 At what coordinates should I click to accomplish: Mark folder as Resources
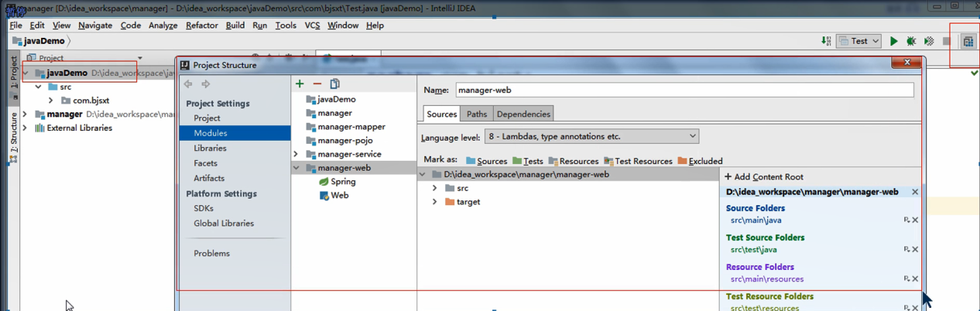point(573,161)
